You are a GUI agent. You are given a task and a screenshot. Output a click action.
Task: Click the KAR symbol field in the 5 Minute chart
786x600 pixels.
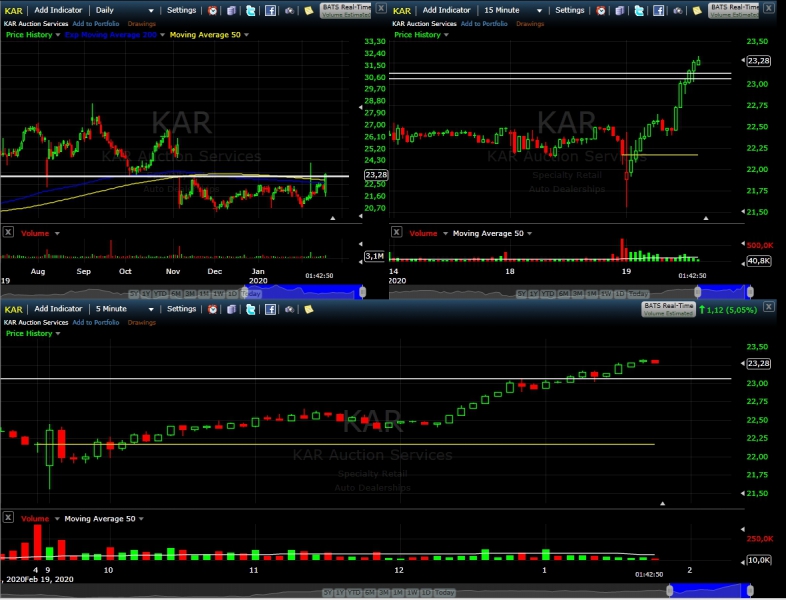tap(14, 309)
